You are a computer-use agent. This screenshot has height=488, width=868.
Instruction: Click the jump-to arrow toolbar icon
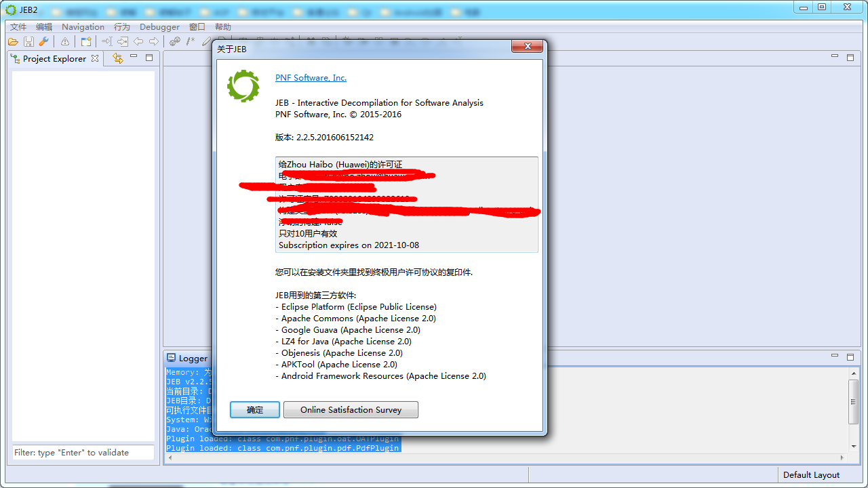tap(107, 42)
